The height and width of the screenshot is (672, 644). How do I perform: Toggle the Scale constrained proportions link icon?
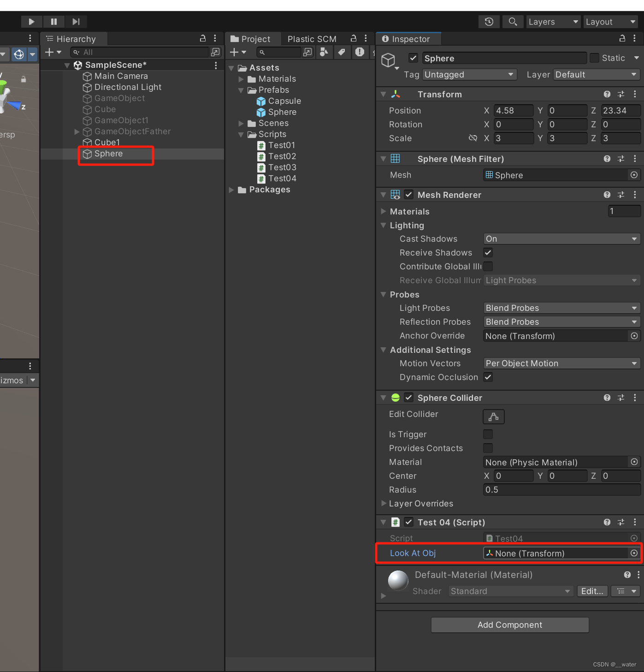click(x=473, y=138)
